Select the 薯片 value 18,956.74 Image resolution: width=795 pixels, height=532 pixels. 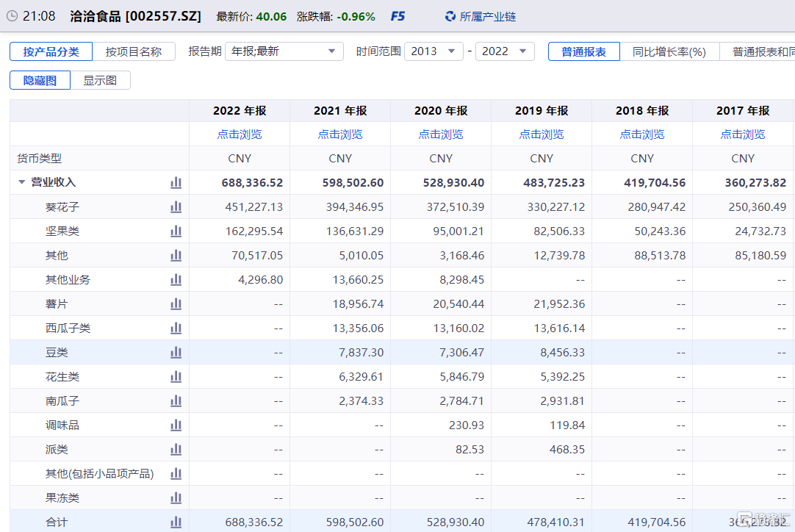pos(358,303)
